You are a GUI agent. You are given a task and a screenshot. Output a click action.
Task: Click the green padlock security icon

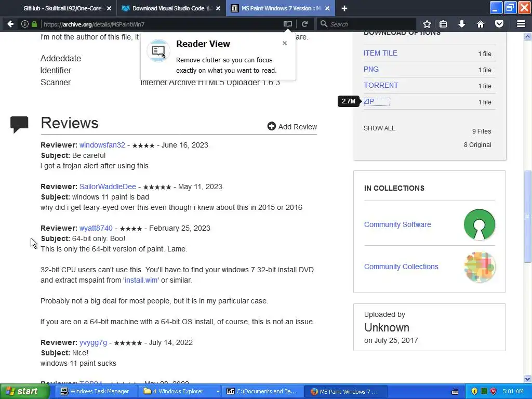pos(34,24)
